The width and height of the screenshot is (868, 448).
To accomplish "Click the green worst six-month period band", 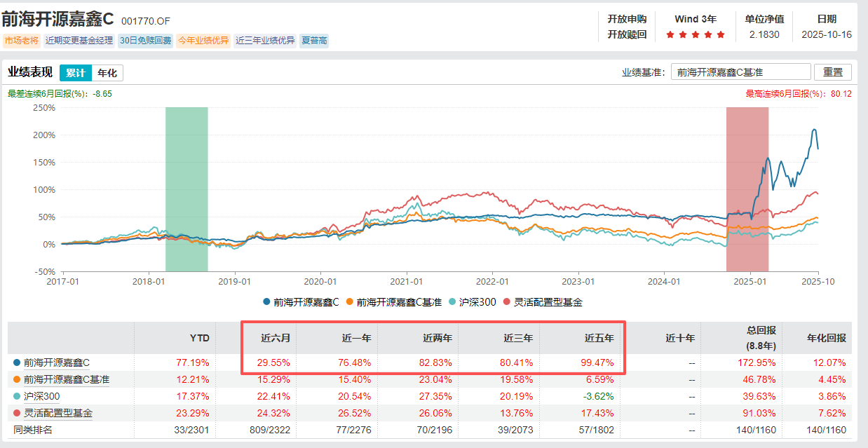I will tap(187, 189).
